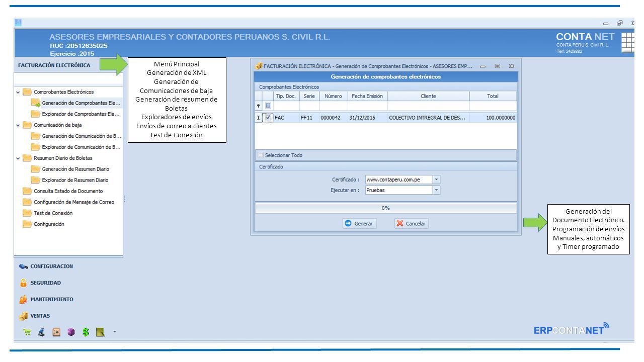Click the 100.0000000 total cell
The image size is (644, 362).
coord(493,118)
